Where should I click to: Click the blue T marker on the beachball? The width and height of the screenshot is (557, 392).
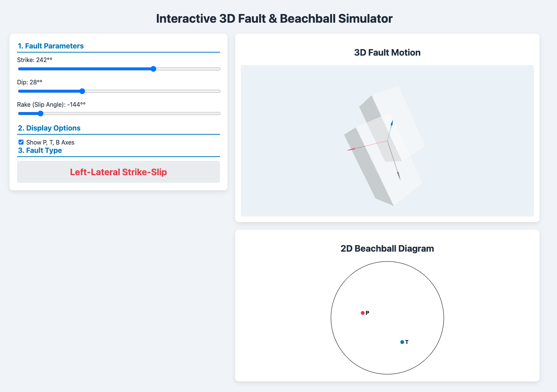pyautogui.click(x=402, y=342)
